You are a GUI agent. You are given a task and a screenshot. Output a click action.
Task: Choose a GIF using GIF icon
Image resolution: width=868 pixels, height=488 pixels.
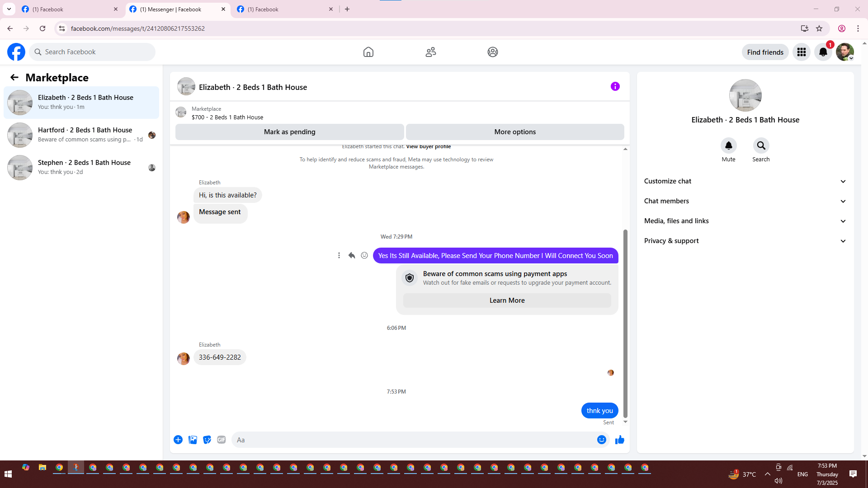pos(221,440)
